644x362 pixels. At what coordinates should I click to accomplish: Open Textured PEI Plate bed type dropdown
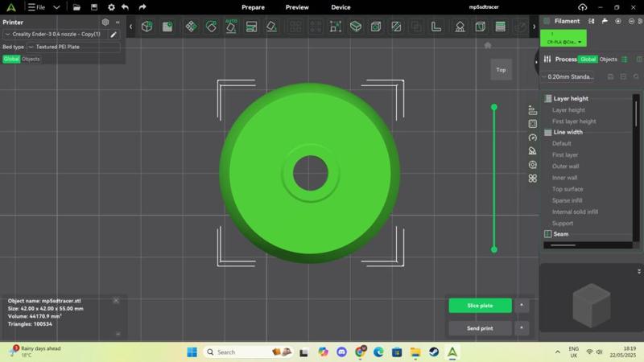pos(73,47)
